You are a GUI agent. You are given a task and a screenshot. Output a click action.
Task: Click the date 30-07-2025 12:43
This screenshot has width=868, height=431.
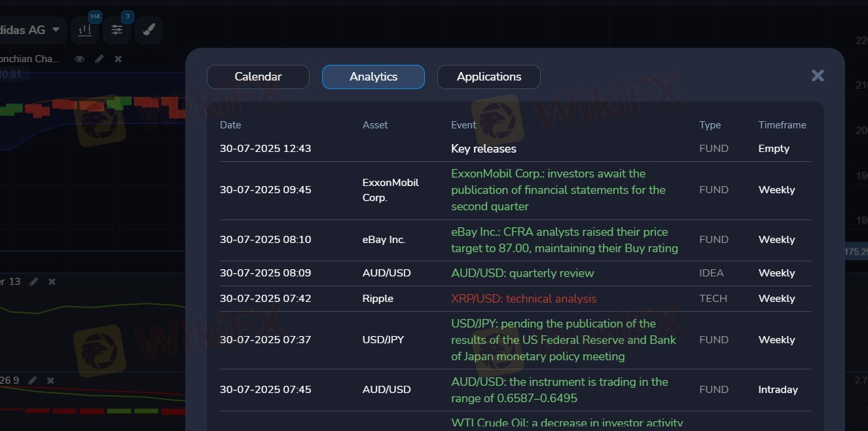[x=266, y=149]
